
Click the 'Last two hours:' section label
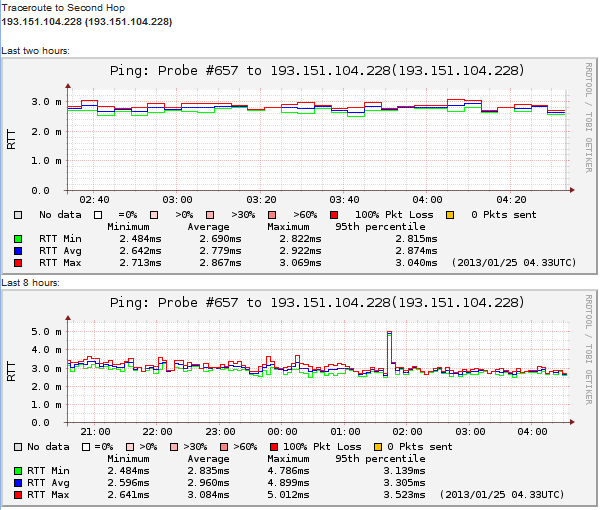click(35, 50)
